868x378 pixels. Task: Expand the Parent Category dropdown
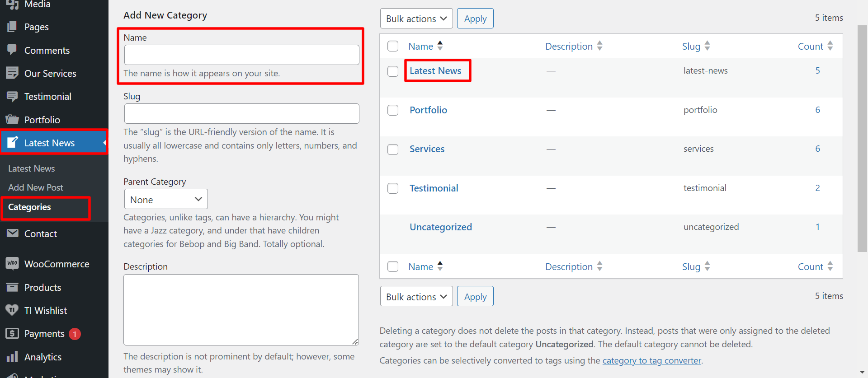click(166, 199)
